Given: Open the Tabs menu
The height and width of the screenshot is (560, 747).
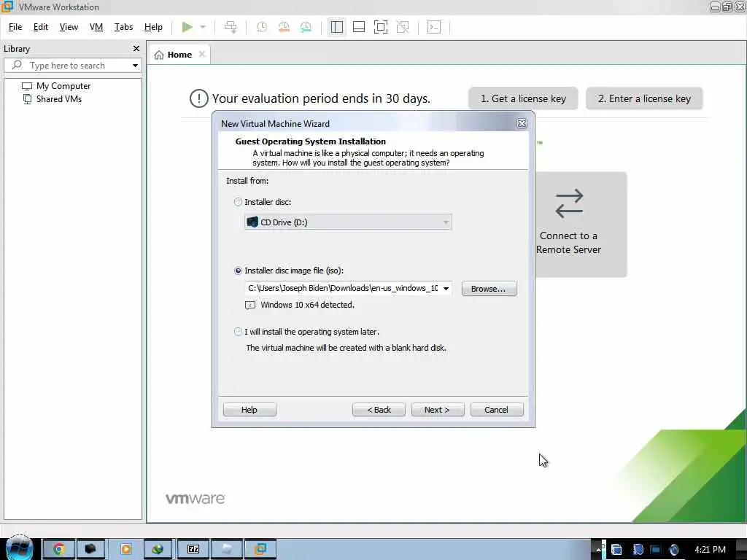Looking at the screenshot, I should coord(123,27).
